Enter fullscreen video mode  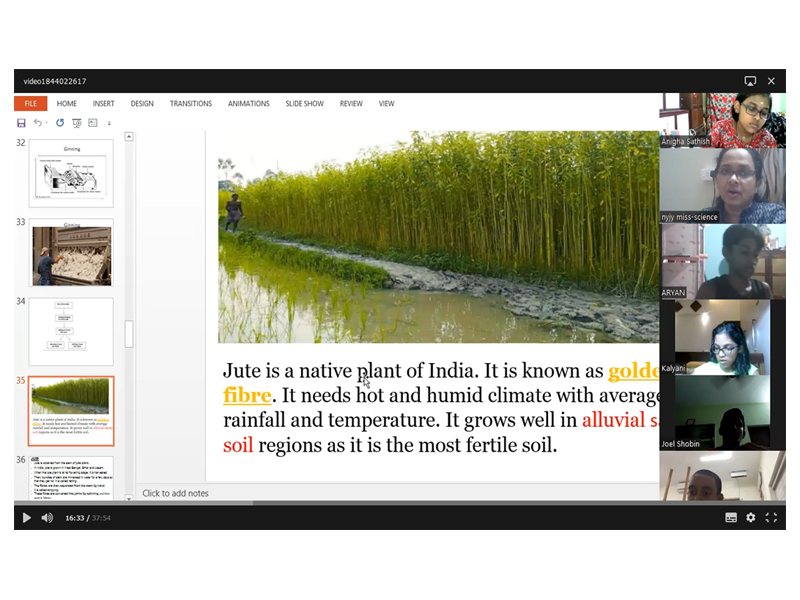[771, 517]
